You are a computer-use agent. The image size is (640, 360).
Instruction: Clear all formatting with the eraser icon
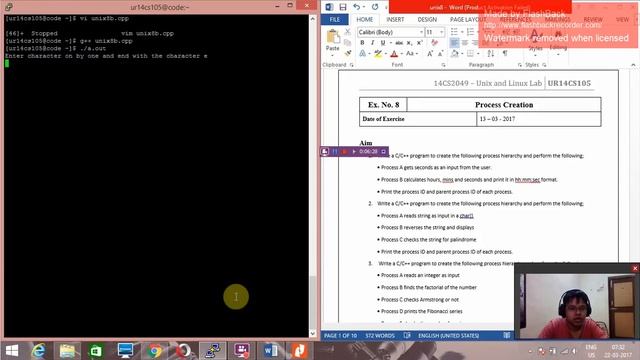(434, 42)
